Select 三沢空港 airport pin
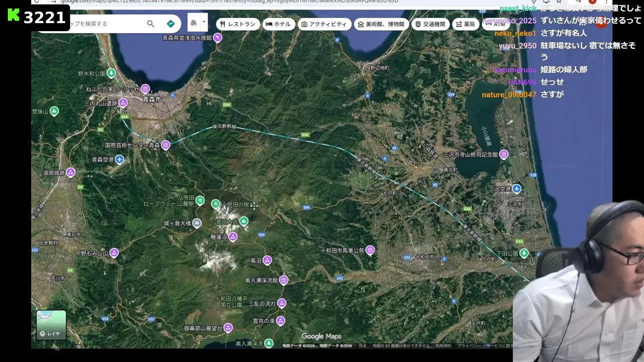Image resolution: width=644 pixels, height=362 pixels. [x=516, y=189]
